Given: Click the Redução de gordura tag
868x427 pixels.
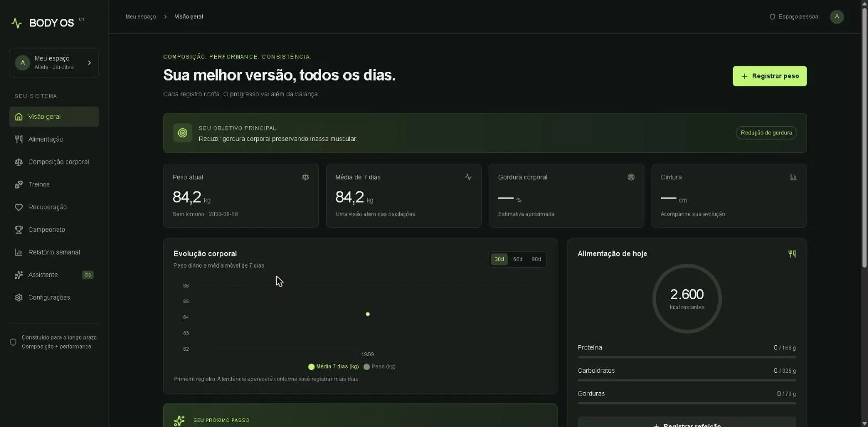Looking at the screenshot, I should tap(766, 133).
